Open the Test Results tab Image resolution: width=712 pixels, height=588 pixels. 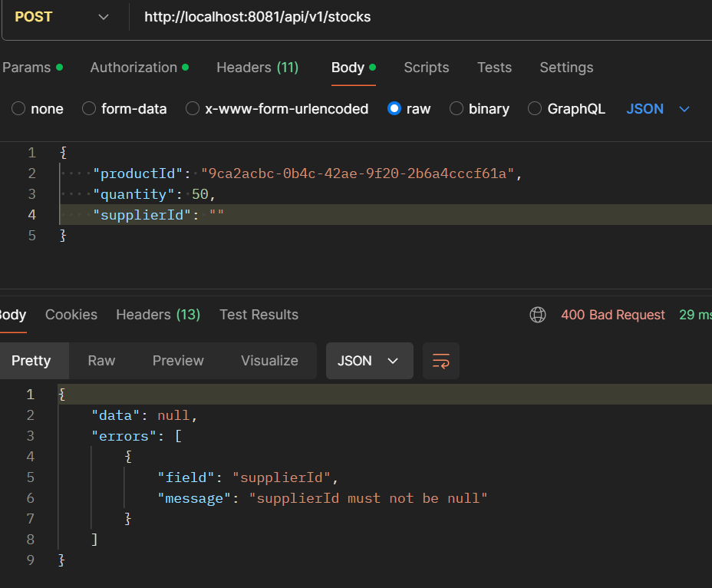click(x=259, y=315)
